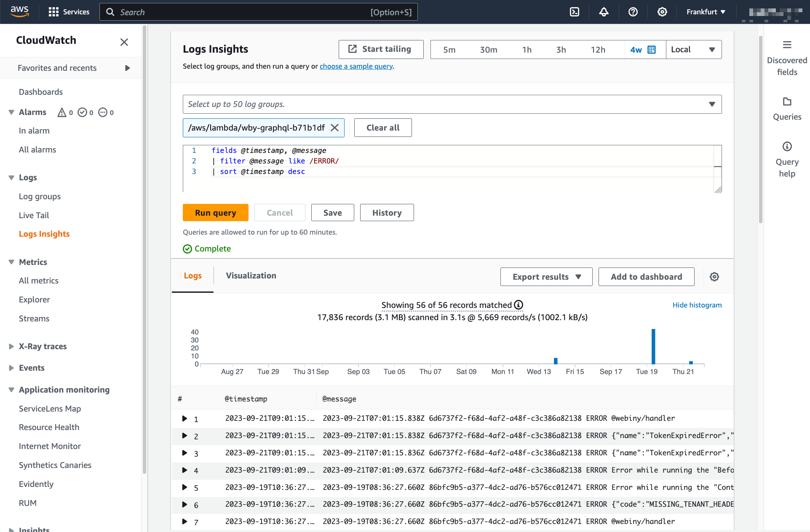Image resolution: width=810 pixels, height=532 pixels.
Task: Open the choose a sample query link
Action: click(x=356, y=66)
